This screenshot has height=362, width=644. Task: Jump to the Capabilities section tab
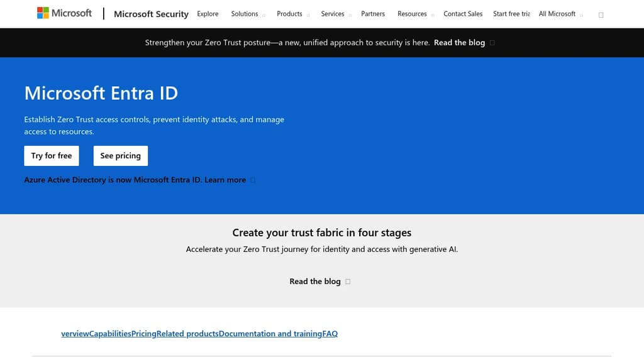(110, 334)
